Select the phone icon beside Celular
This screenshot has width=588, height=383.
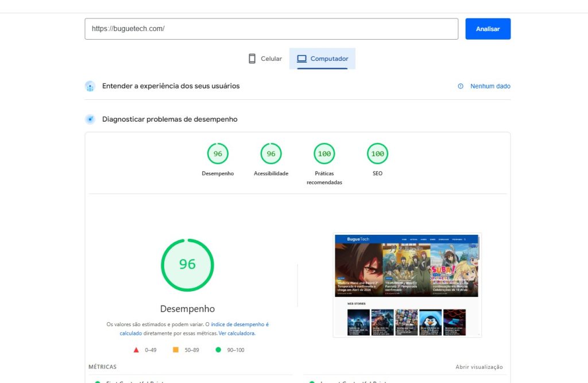coord(252,58)
